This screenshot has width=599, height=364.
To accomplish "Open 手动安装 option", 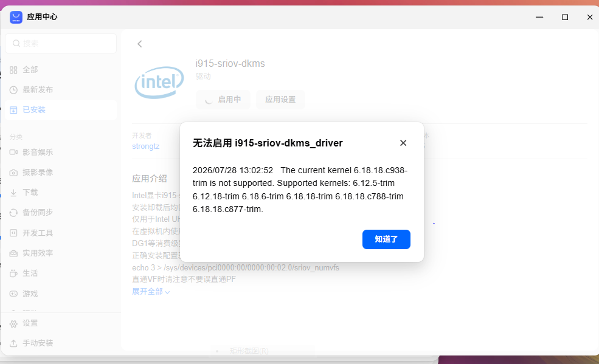I will (x=61, y=343).
